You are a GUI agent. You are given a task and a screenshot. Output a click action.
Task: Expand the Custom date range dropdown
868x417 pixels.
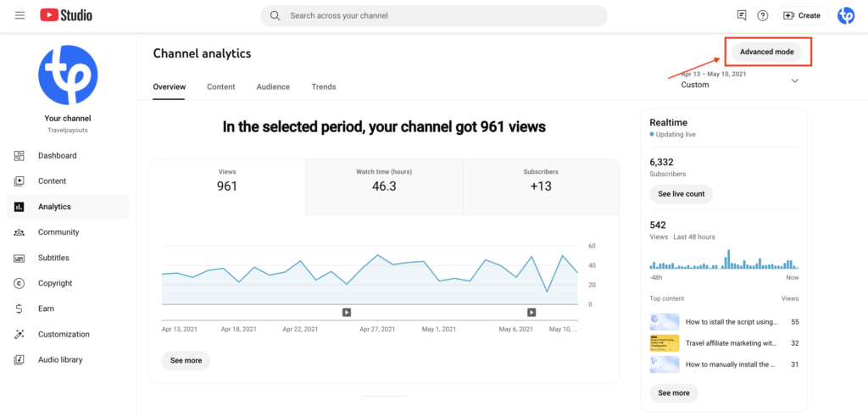(x=794, y=81)
